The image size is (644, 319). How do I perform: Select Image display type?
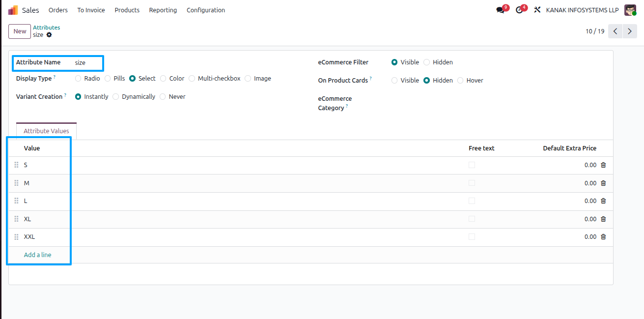pos(248,79)
